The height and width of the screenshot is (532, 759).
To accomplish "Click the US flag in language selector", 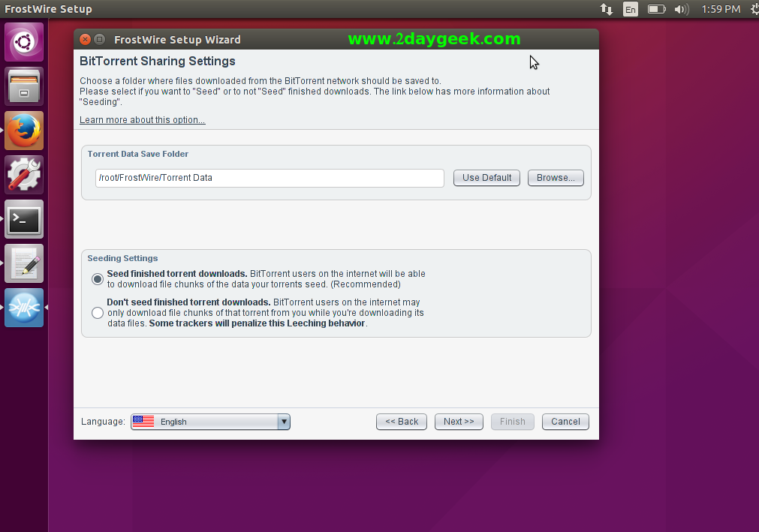I will pos(143,421).
